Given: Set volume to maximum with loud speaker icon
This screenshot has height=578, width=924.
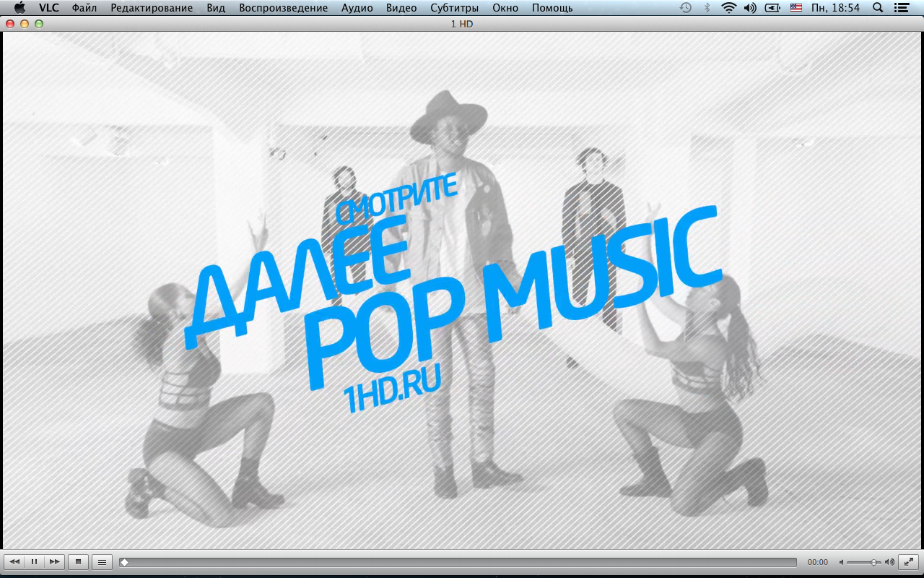Looking at the screenshot, I should click(x=889, y=562).
